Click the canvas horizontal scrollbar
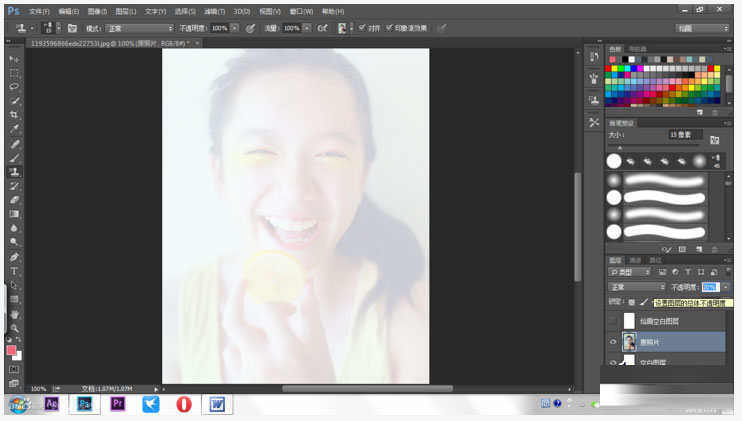742x421 pixels. coord(367,389)
